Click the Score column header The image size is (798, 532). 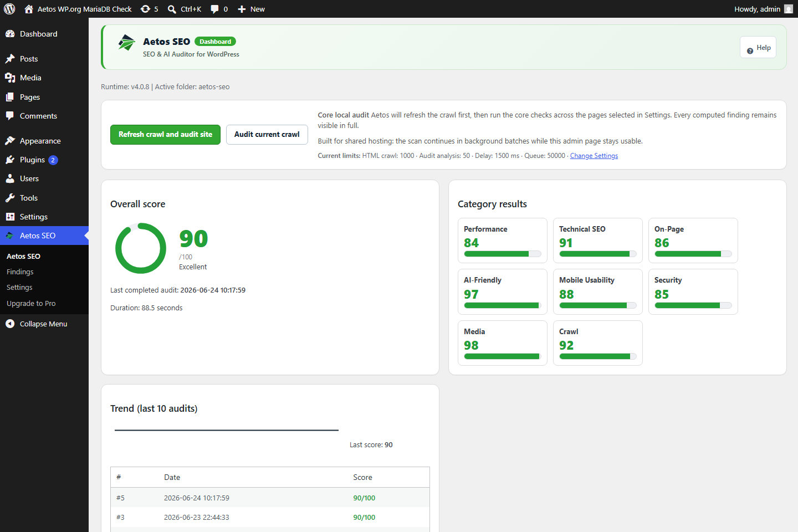pos(362,477)
